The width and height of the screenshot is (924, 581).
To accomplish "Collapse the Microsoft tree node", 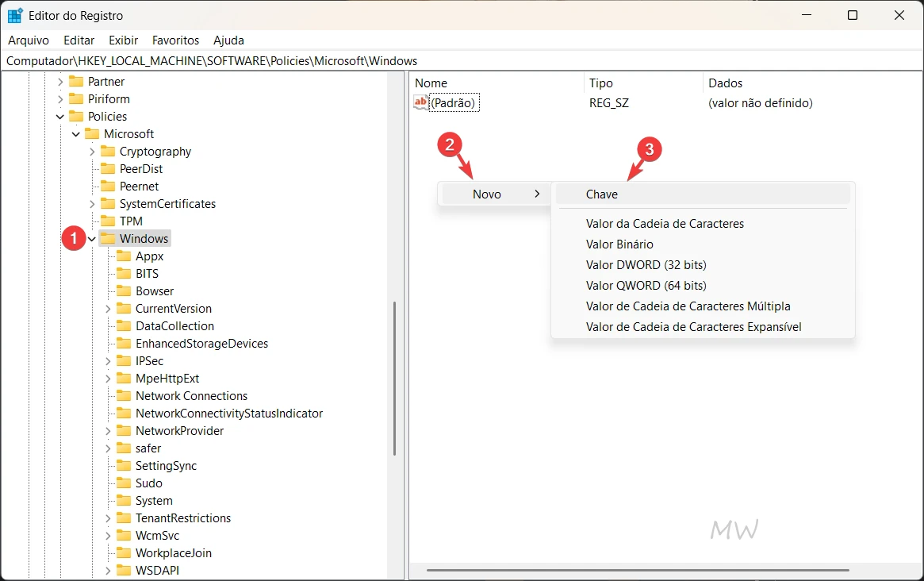I will (x=75, y=133).
